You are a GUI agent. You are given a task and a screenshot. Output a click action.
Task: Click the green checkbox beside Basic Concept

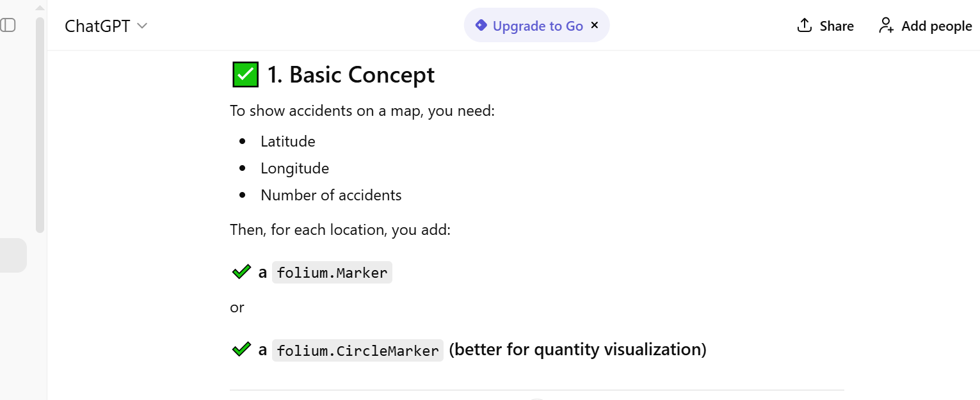245,75
